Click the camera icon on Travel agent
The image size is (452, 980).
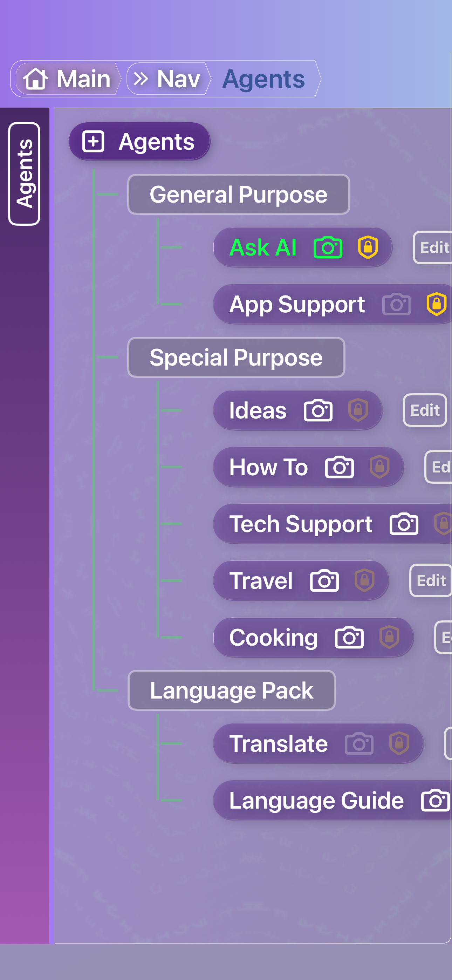click(x=324, y=580)
